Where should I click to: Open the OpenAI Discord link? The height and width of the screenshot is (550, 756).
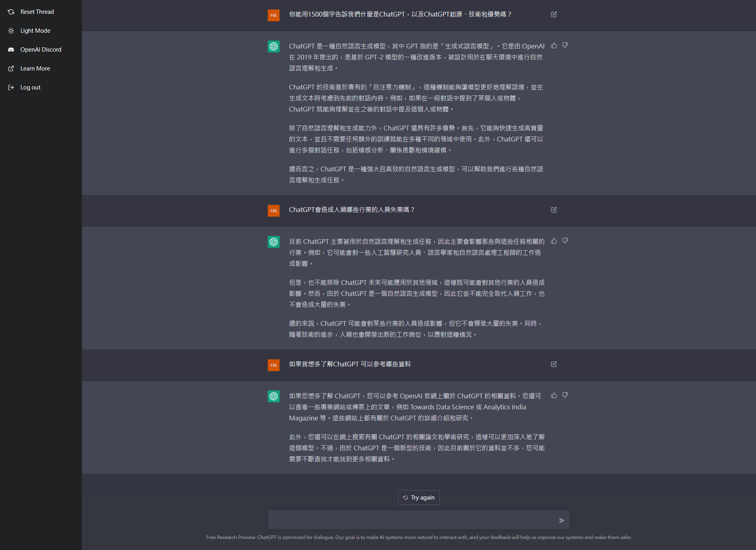click(41, 50)
